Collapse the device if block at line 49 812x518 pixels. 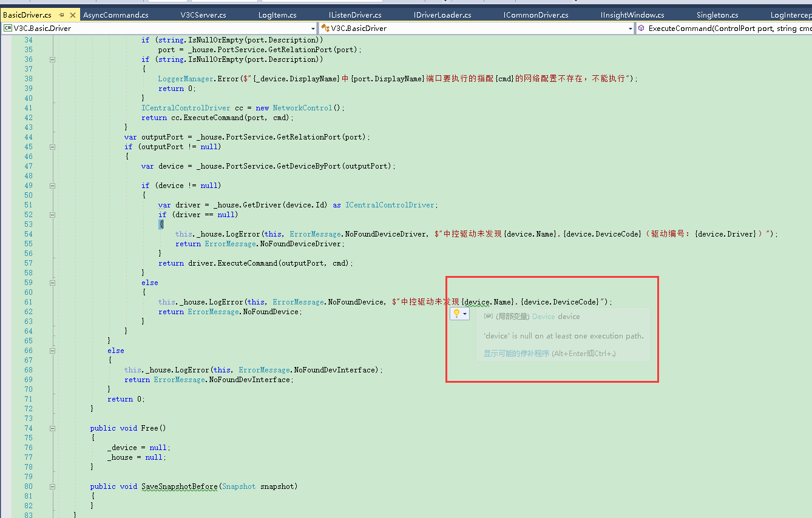click(x=52, y=186)
